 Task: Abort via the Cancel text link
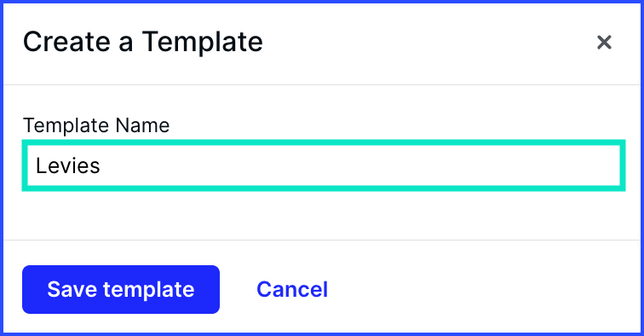(x=292, y=290)
